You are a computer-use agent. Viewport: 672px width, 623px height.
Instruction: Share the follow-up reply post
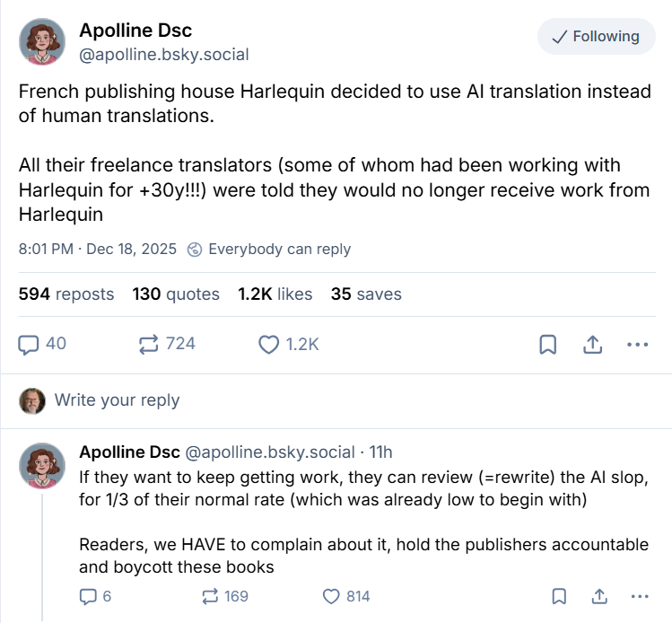(x=598, y=596)
